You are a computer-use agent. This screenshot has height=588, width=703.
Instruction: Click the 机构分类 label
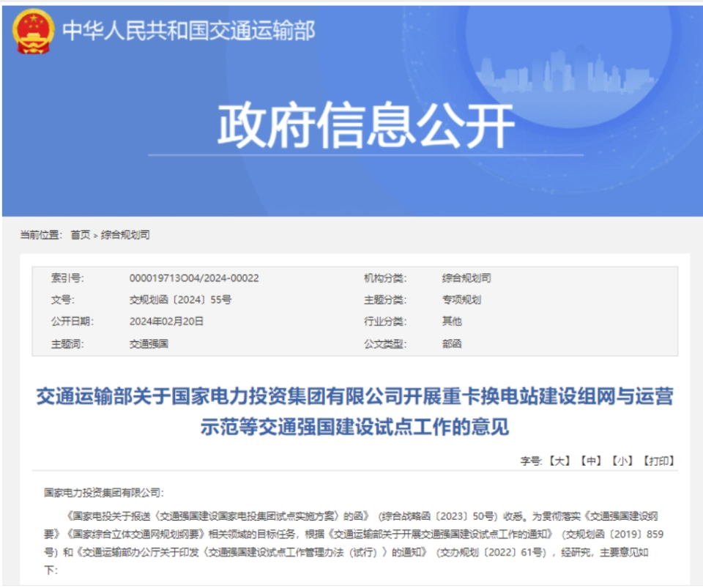pos(385,278)
